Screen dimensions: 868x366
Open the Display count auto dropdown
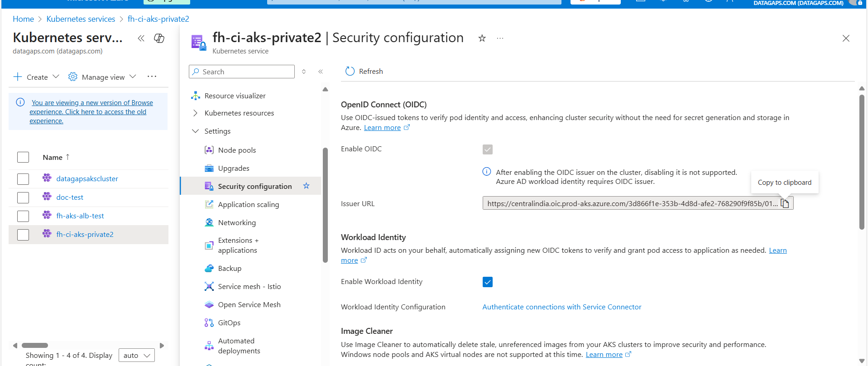coord(136,355)
